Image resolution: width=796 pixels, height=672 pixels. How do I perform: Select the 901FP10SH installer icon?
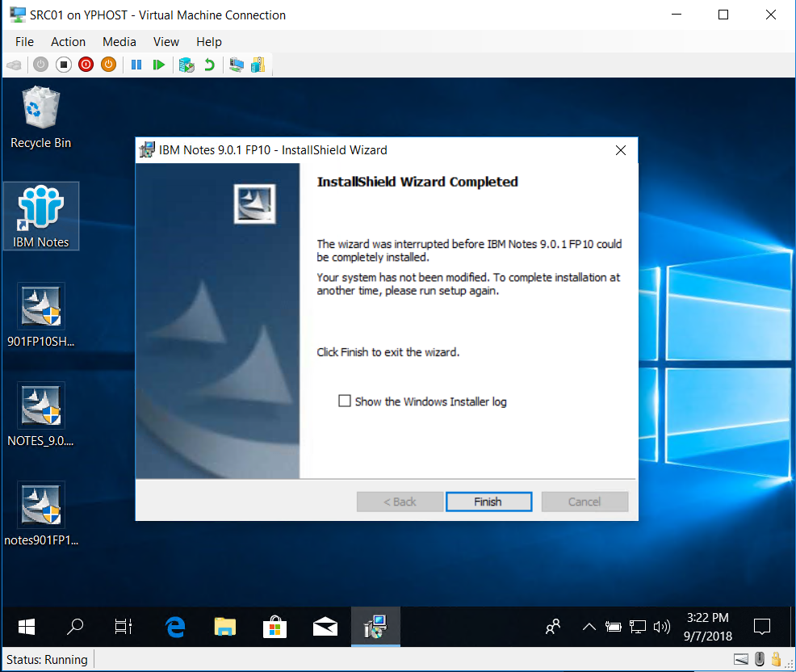pos(41,315)
